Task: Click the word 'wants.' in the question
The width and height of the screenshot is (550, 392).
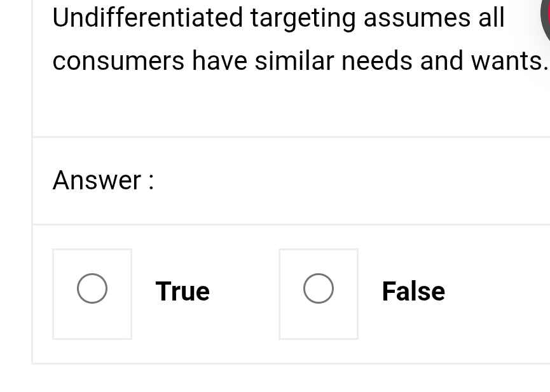Action: pos(509,61)
